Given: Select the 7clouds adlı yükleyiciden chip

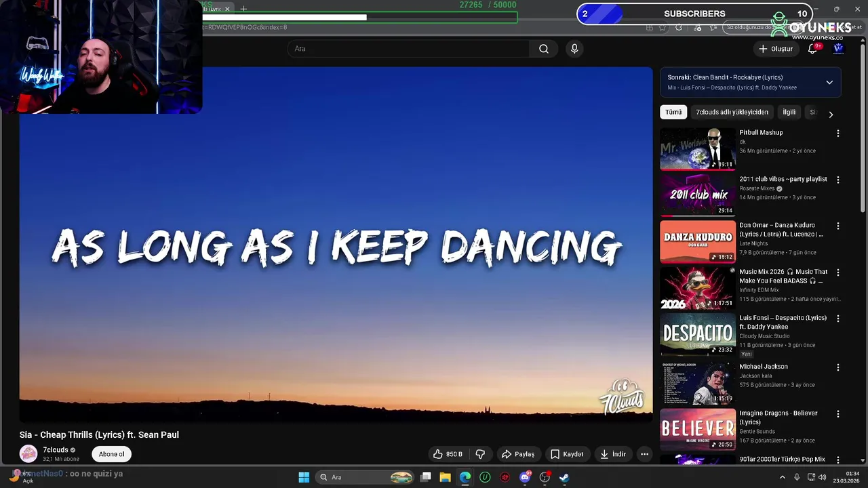Looking at the screenshot, I should click(x=732, y=113).
